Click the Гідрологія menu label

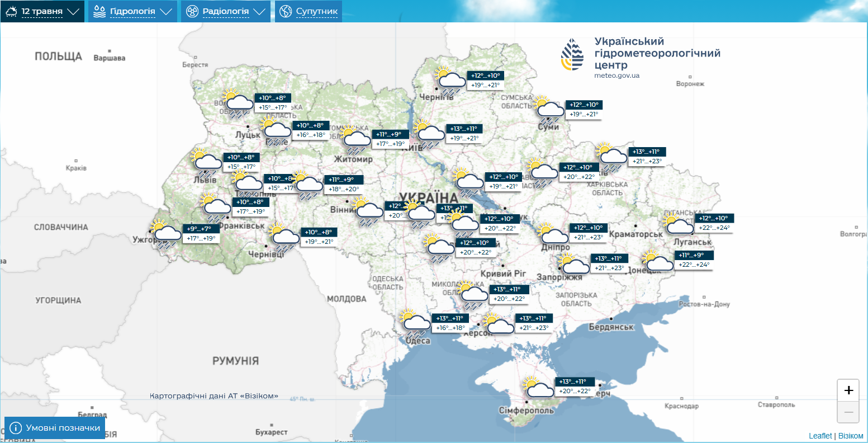pos(132,11)
